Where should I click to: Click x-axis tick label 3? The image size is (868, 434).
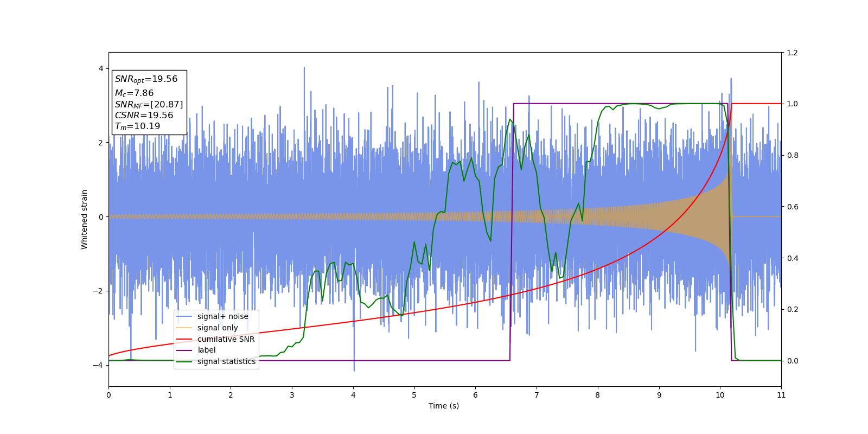click(x=292, y=395)
